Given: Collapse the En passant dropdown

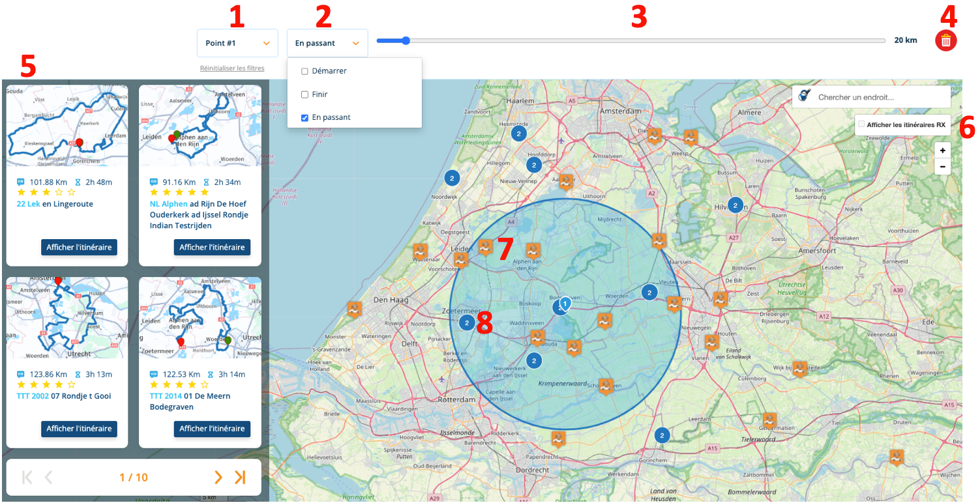Looking at the screenshot, I should 327,43.
